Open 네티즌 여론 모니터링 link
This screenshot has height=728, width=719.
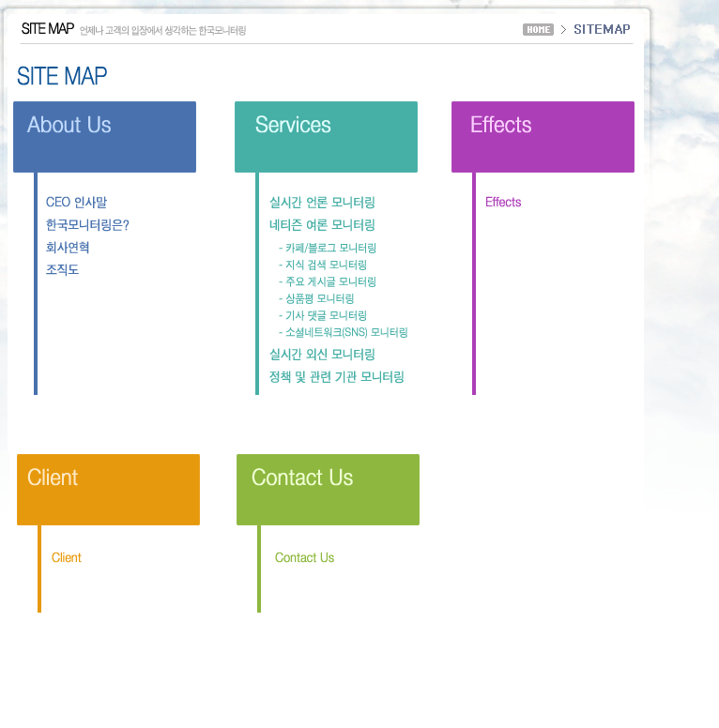pyautogui.click(x=322, y=225)
